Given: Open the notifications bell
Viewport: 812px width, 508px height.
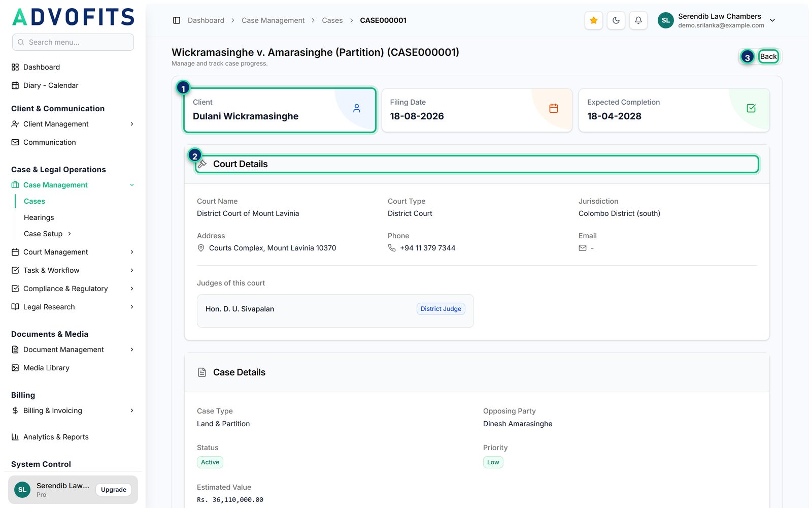Looking at the screenshot, I should [x=638, y=20].
